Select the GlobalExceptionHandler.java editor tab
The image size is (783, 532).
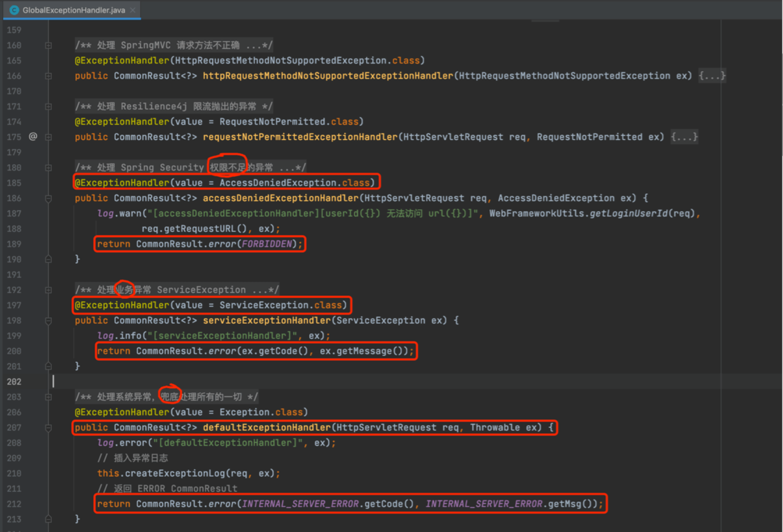point(73,10)
